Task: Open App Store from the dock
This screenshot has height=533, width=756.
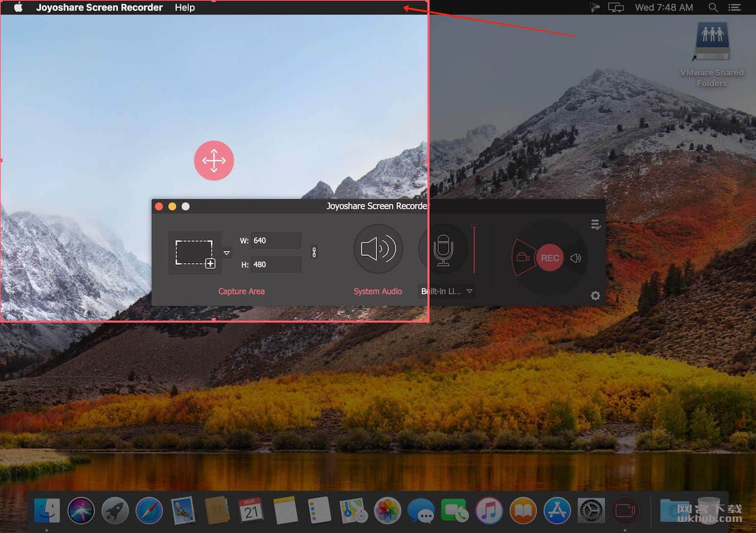Action: click(x=557, y=510)
